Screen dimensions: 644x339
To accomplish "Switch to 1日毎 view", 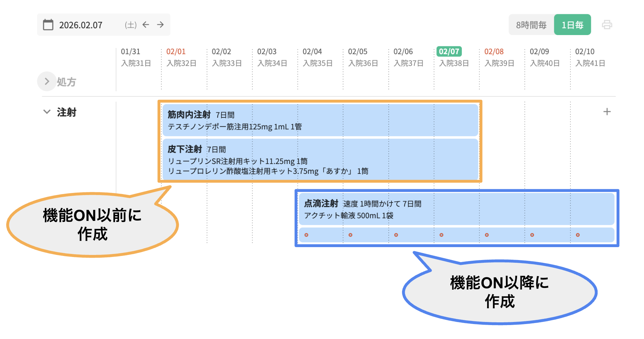I will point(573,25).
